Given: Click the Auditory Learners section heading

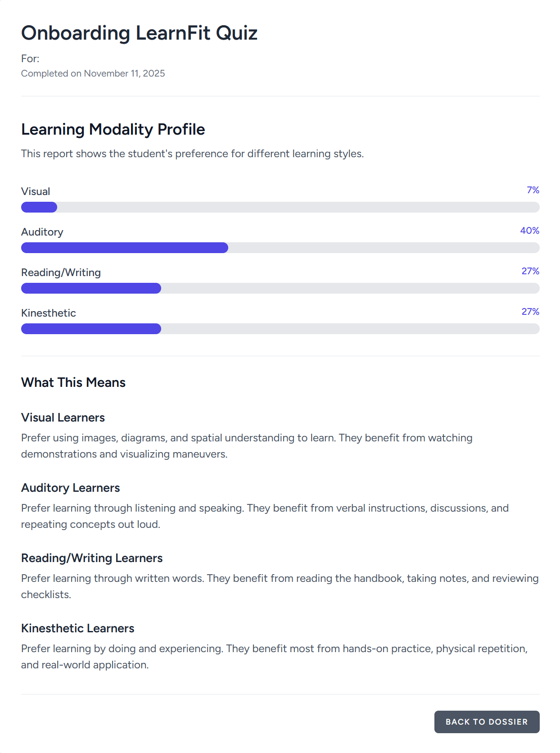Looking at the screenshot, I should coord(70,488).
